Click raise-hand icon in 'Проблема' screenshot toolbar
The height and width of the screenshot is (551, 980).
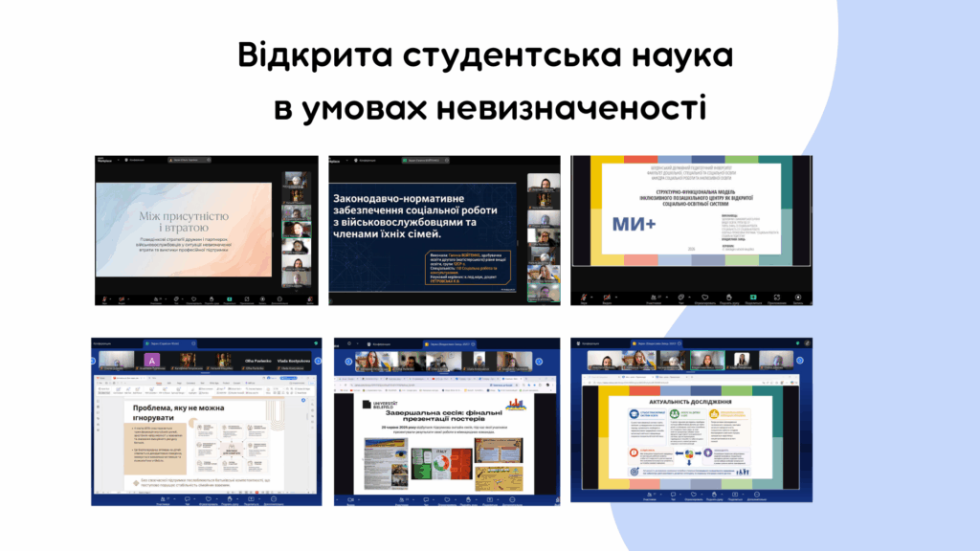(230, 499)
